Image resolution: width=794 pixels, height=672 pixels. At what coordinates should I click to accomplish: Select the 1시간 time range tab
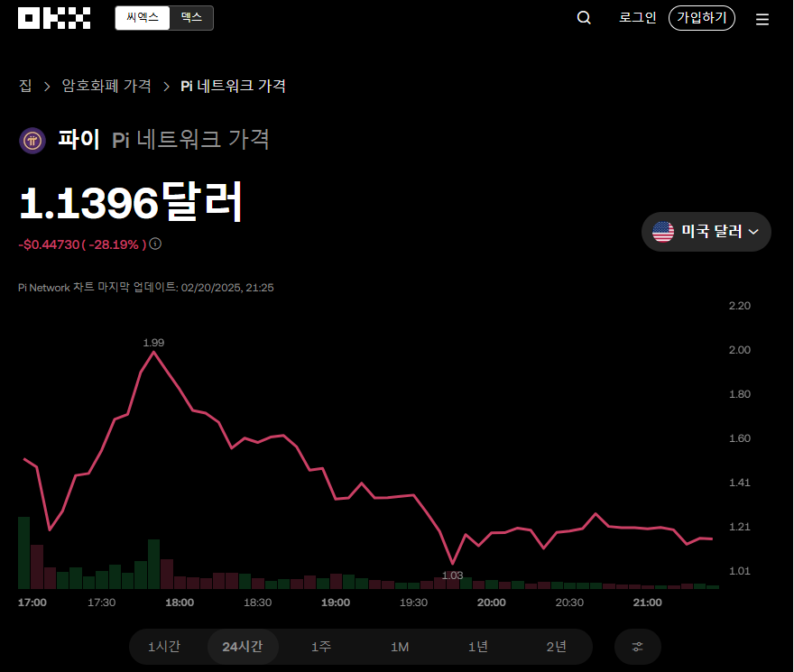(164, 647)
